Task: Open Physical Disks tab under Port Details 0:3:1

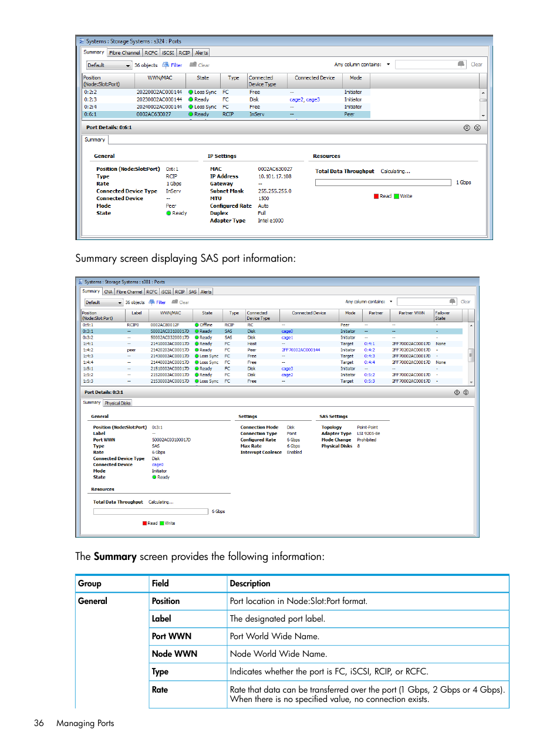Action: coord(117,403)
